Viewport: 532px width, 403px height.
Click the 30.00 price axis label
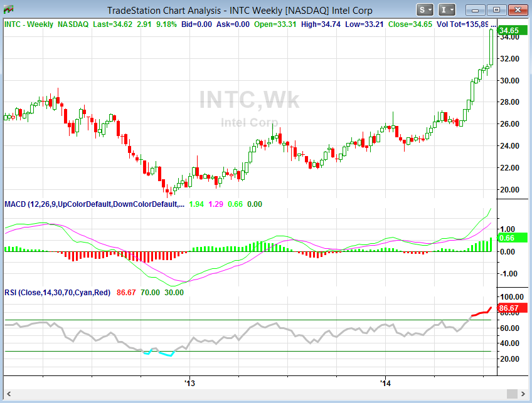point(509,81)
